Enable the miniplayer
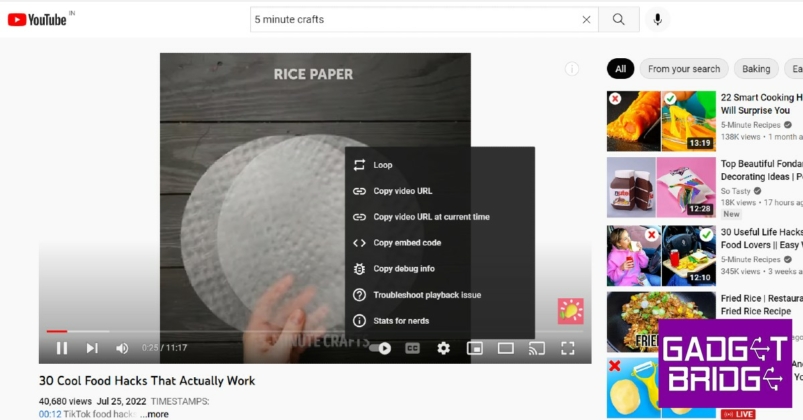Screen dimensions: 803x420 (x=475, y=348)
